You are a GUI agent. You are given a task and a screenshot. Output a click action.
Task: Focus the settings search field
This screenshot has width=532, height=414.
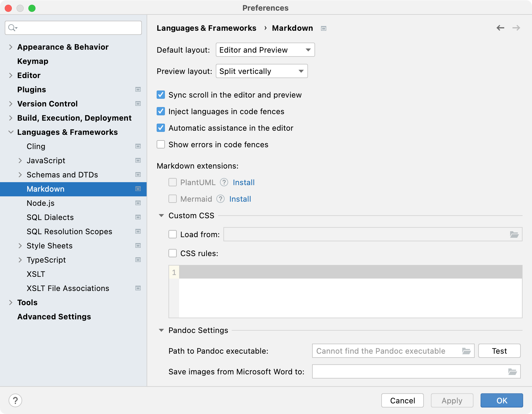point(73,28)
